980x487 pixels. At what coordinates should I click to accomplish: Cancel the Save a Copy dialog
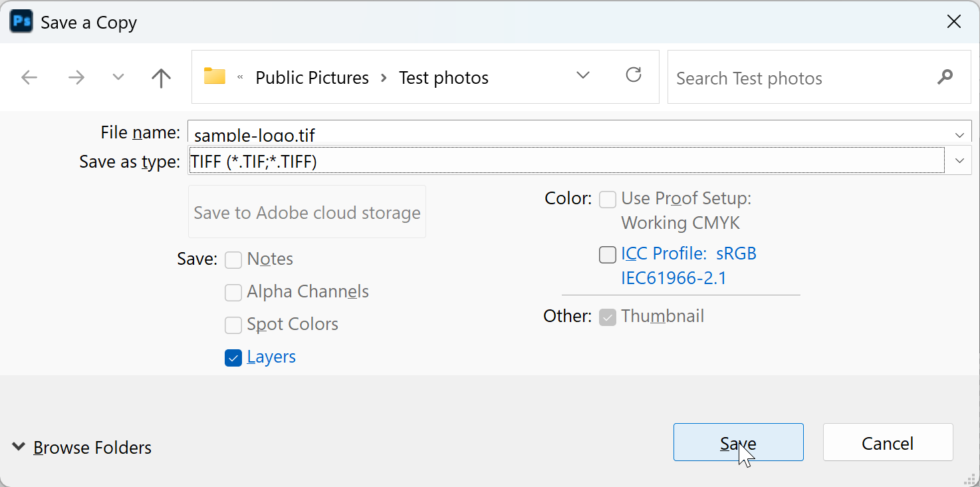[x=888, y=442]
